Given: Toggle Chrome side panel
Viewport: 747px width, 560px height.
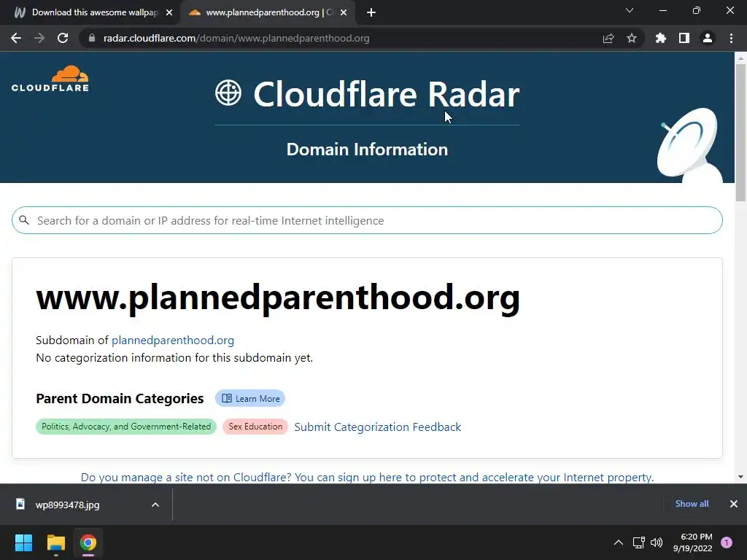Looking at the screenshot, I should click(684, 38).
